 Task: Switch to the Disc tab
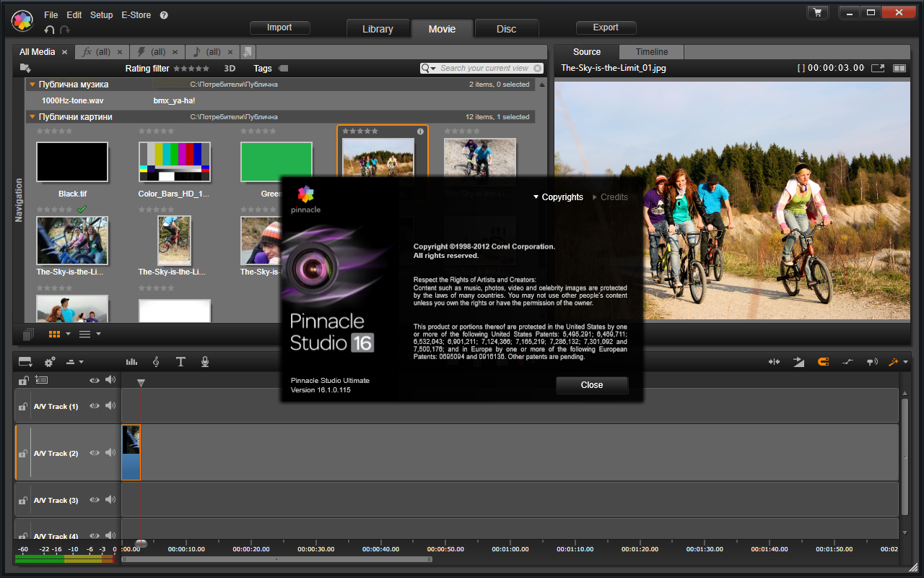pos(507,29)
